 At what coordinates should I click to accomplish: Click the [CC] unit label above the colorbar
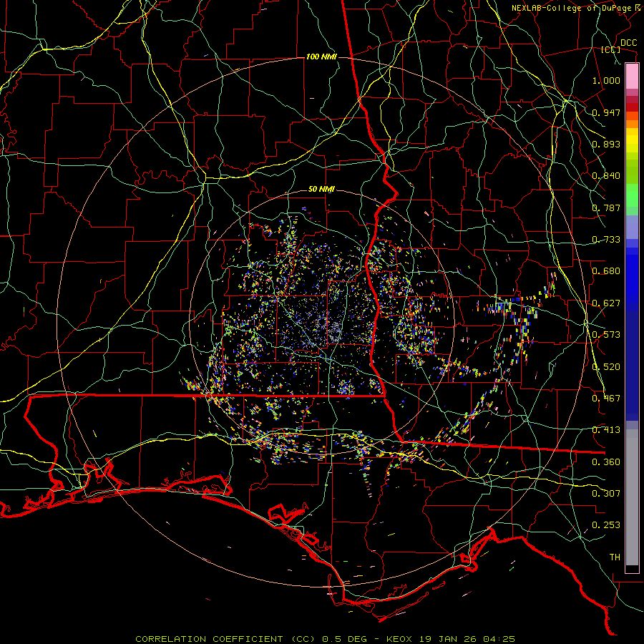(x=611, y=49)
